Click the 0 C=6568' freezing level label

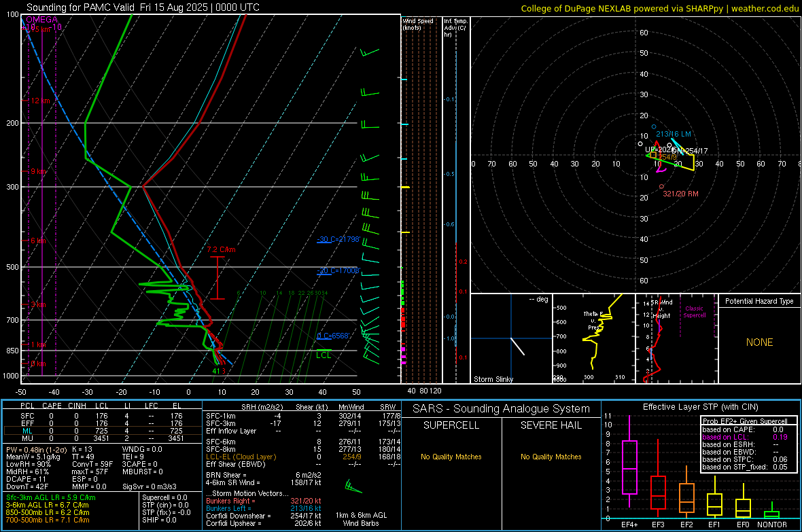click(334, 336)
